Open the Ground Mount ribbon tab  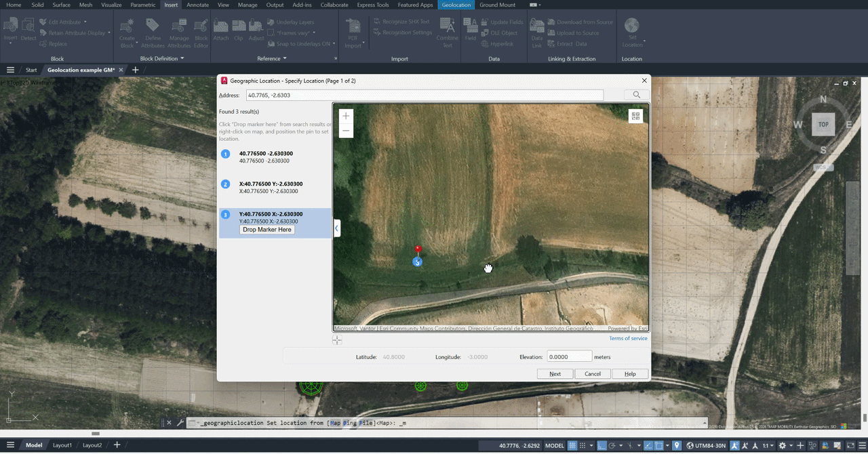point(498,5)
